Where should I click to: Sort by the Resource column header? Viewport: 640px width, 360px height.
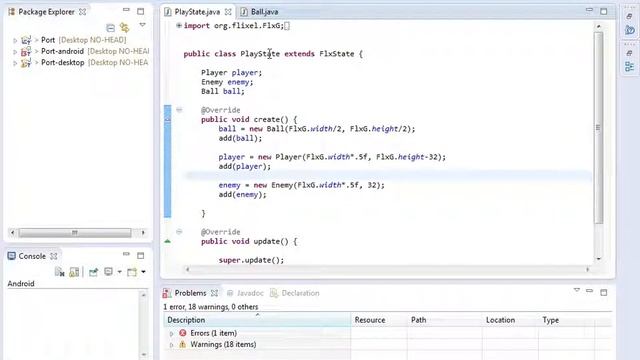tap(379, 320)
